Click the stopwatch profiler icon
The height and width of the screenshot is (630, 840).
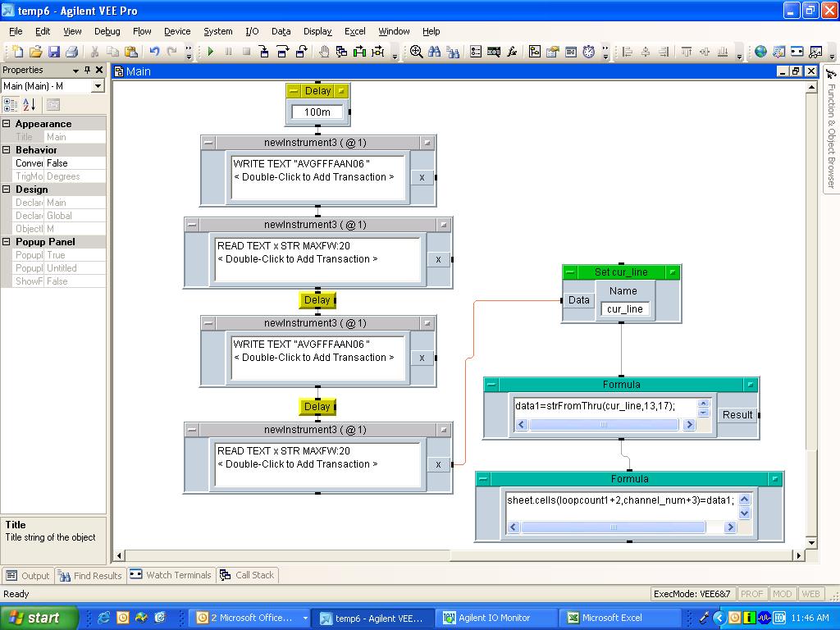pyautogui.click(x=589, y=52)
